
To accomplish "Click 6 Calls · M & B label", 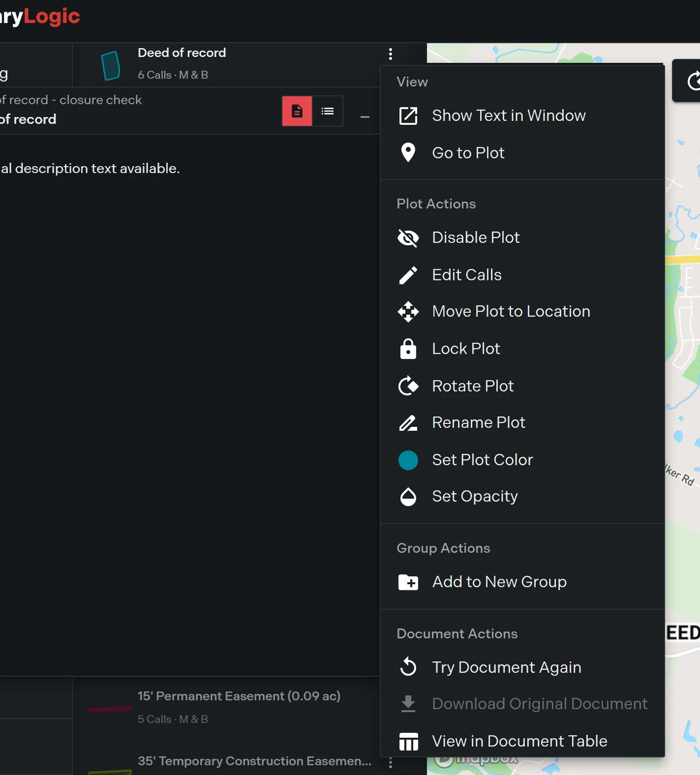I will point(173,75).
